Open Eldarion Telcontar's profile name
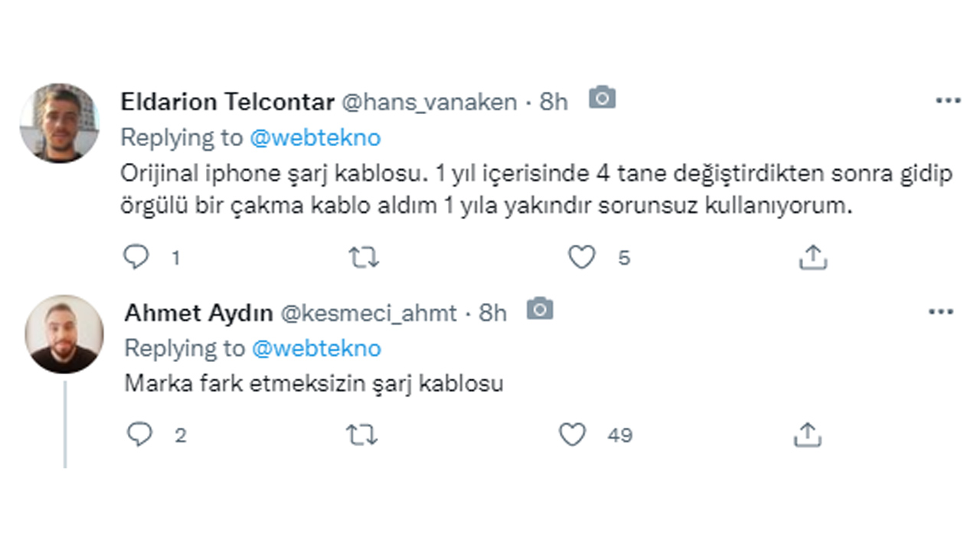 click(x=227, y=101)
